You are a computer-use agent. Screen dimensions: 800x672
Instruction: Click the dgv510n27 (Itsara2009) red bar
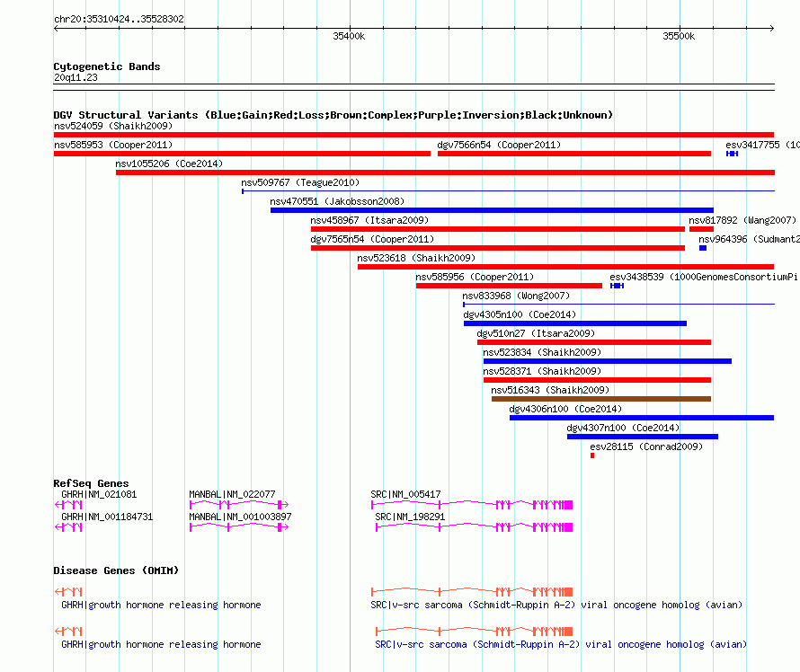tap(594, 342)
